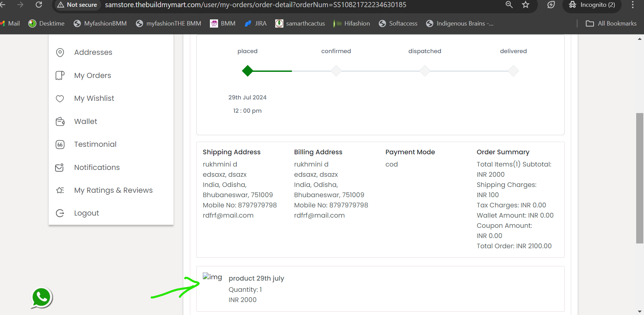Open My Orders from sidebar menu
Viewport: 644px width, 315px height.
[x=93, y=76]
